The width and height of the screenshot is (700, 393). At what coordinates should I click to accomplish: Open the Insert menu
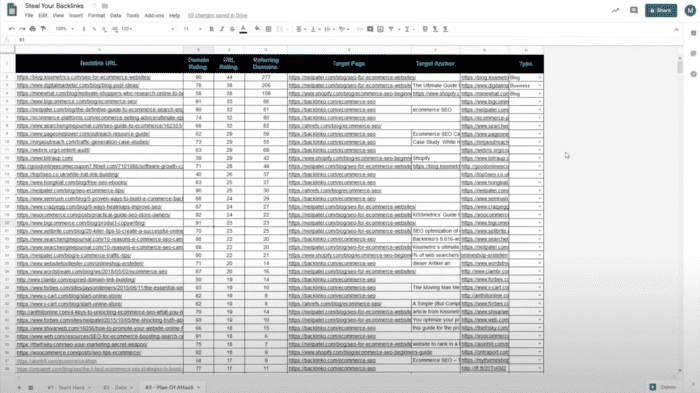pyautogui.click(x=76, y=15)
